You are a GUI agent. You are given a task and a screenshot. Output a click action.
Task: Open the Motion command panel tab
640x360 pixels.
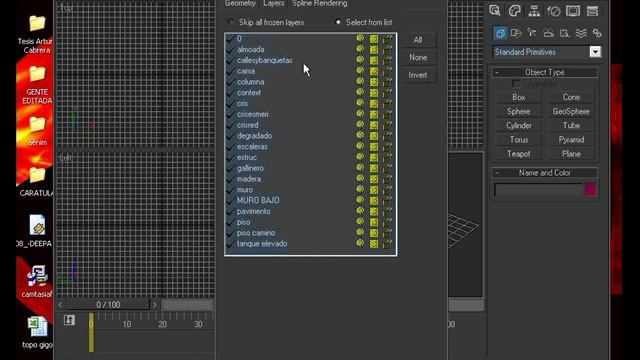pos(554,11)
